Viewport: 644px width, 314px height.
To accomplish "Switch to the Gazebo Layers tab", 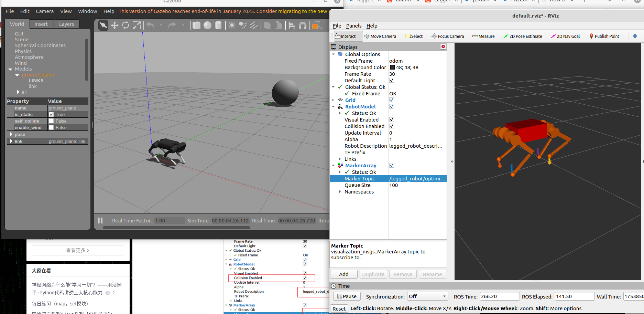I will (66, 24).
